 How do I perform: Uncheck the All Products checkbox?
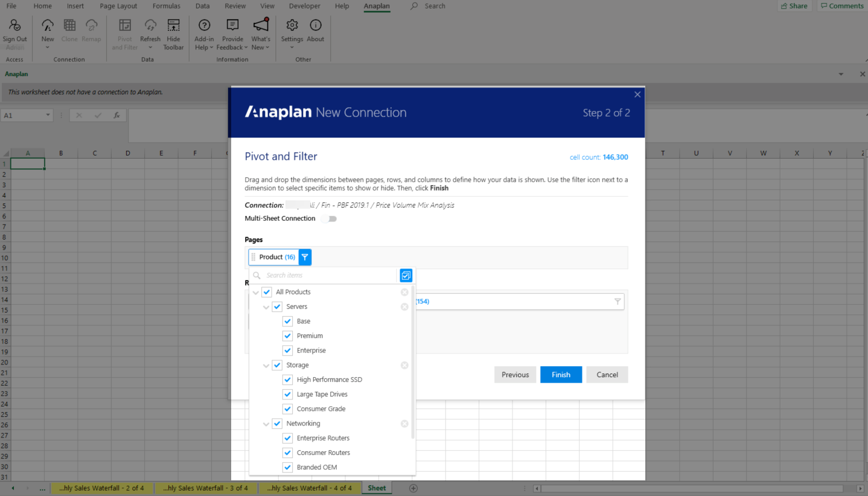pos(267,292)
